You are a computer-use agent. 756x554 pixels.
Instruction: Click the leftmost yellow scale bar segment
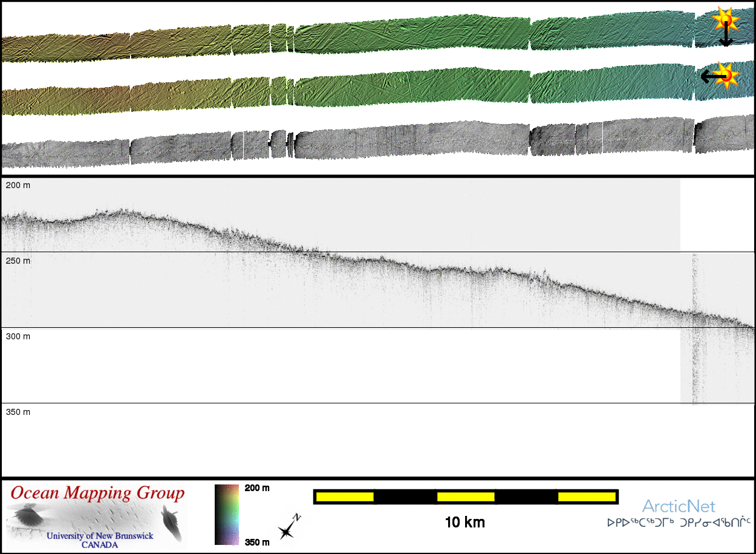[x=345, y=497]
